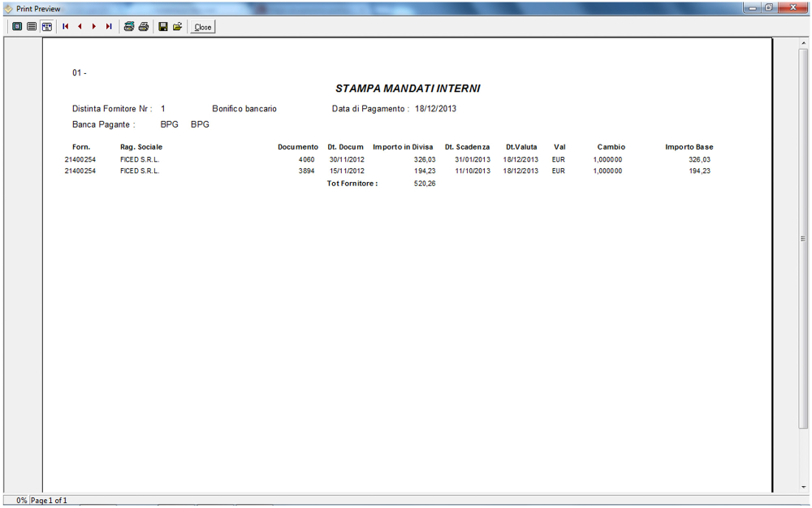Click the "Page 1 of 1" status panel
Image resolution: width=812 pixels, height=508 pixels.
click(x=49, y=501)
